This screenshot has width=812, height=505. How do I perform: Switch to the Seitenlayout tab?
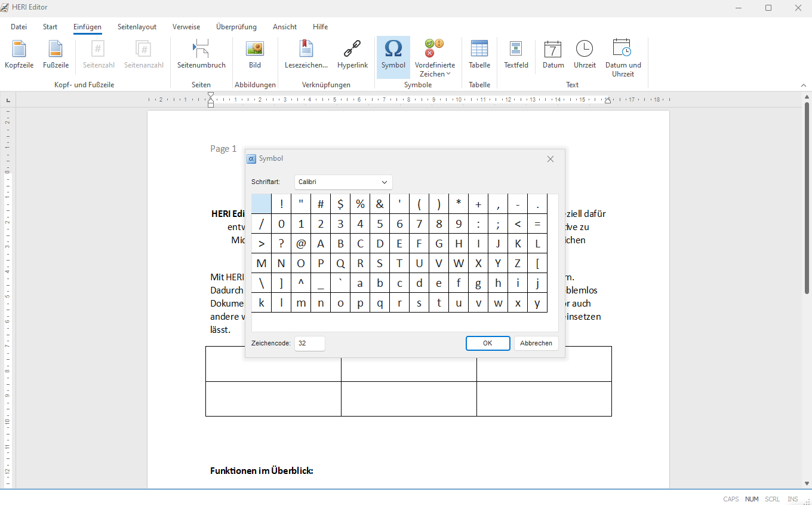click(137, 27)
